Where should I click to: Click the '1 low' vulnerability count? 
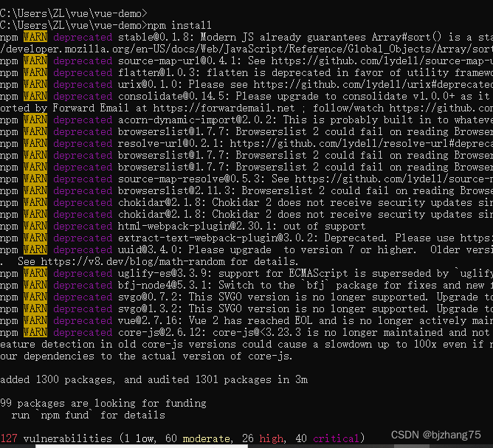pyautogui.click(x=139, y=438)
